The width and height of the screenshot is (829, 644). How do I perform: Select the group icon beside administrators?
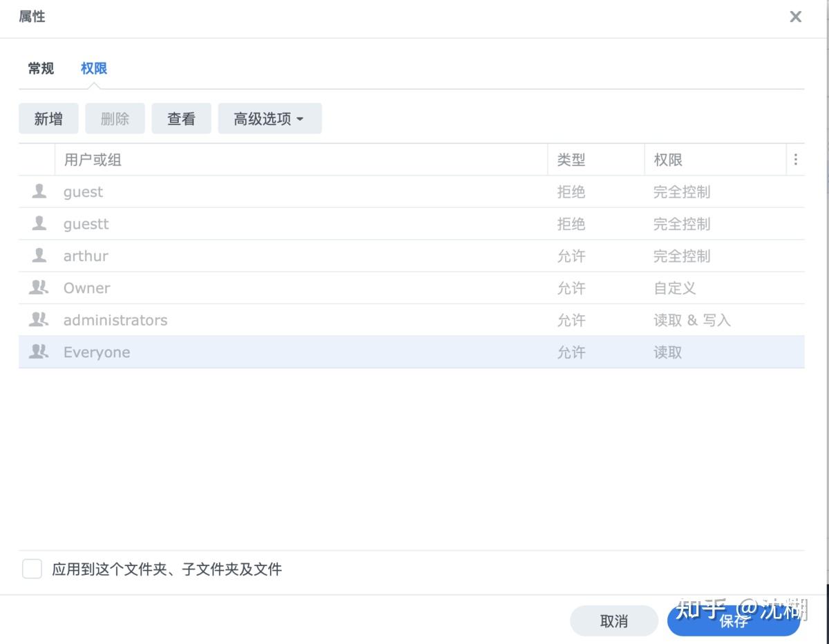pos(39,319)
